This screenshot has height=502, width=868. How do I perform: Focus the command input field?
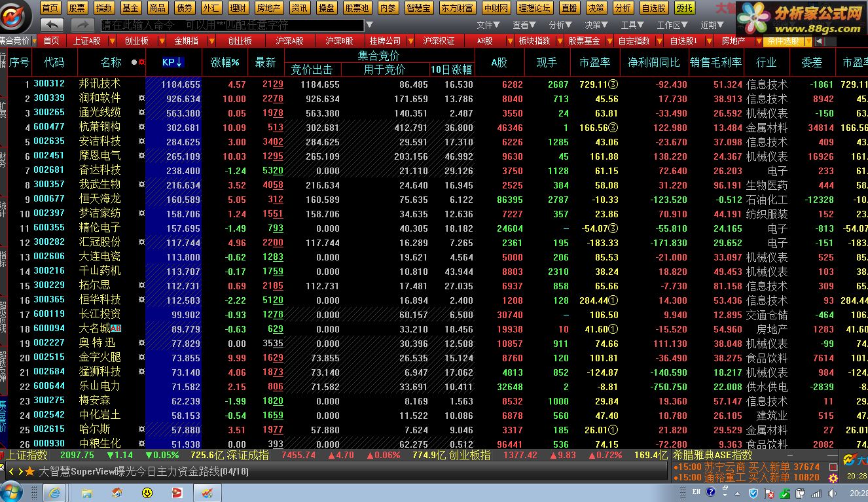click(232, 26)
